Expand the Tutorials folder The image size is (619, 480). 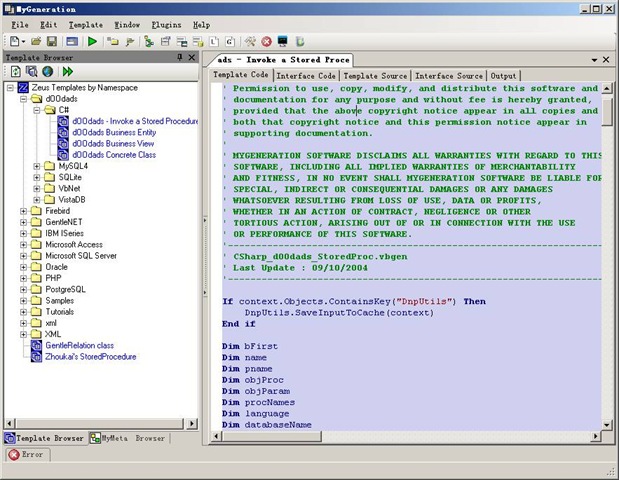(x=23, y=312)
